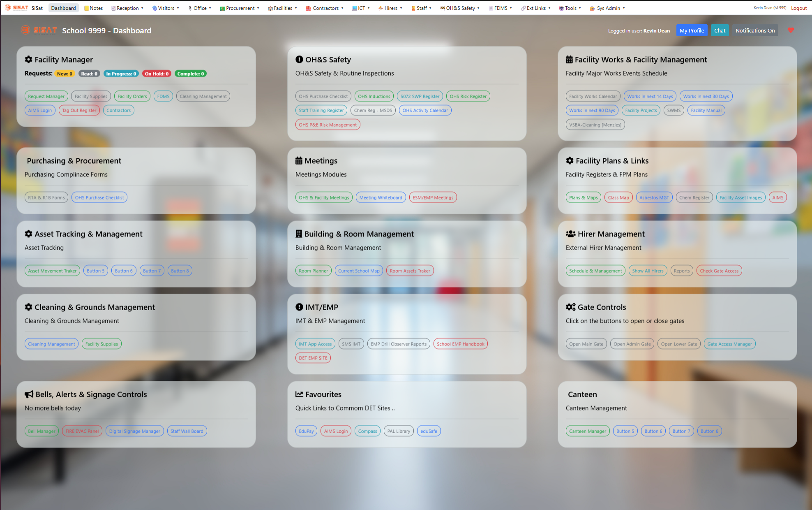Viewport: 812px width, 510px height.
Task: Click the Favourites chart icon
Action: click(x=299, y=394)
